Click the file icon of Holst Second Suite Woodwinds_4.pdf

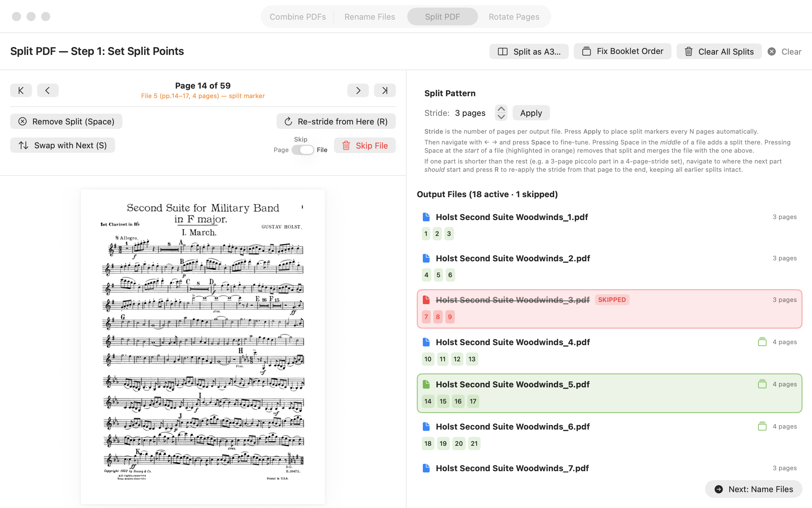(x=426, y=342)
